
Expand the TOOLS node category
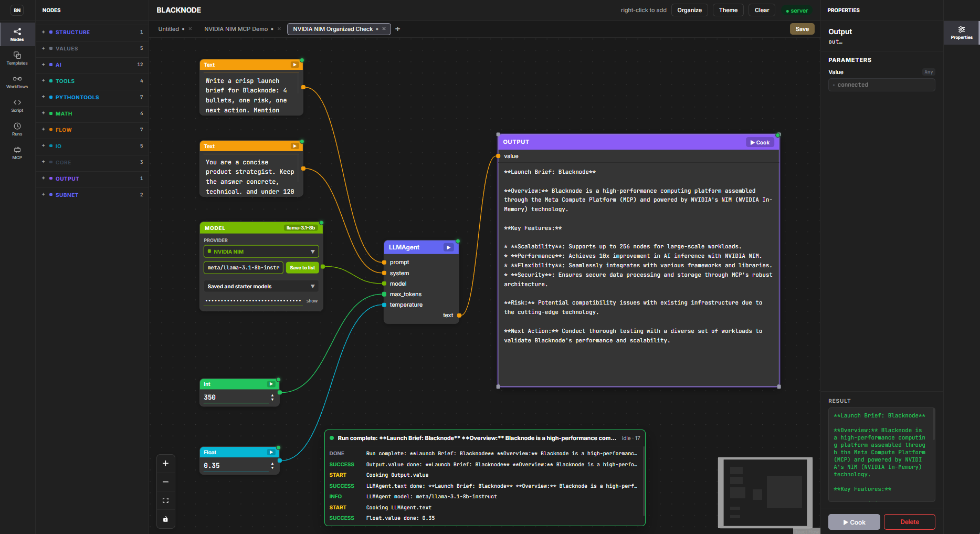click(x=92, y=81)
